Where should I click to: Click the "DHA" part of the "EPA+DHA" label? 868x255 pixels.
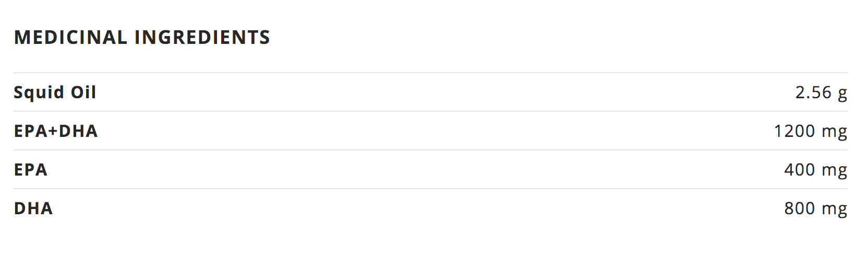coord(78,131)
